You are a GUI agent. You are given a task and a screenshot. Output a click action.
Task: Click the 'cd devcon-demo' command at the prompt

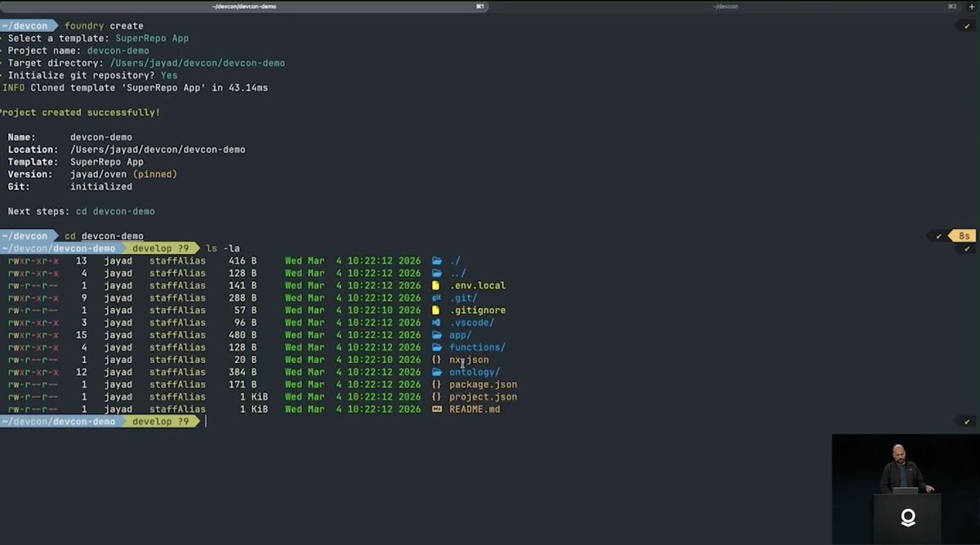(104, 236)
